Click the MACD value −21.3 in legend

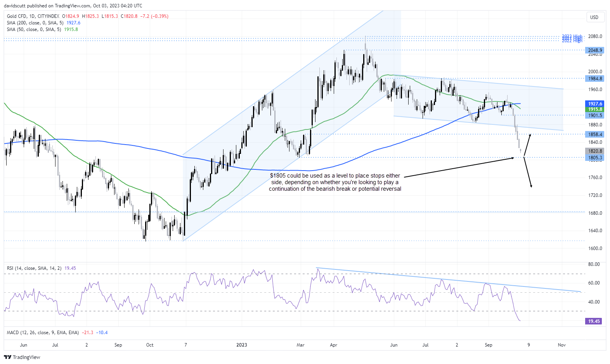click(88, 333)
